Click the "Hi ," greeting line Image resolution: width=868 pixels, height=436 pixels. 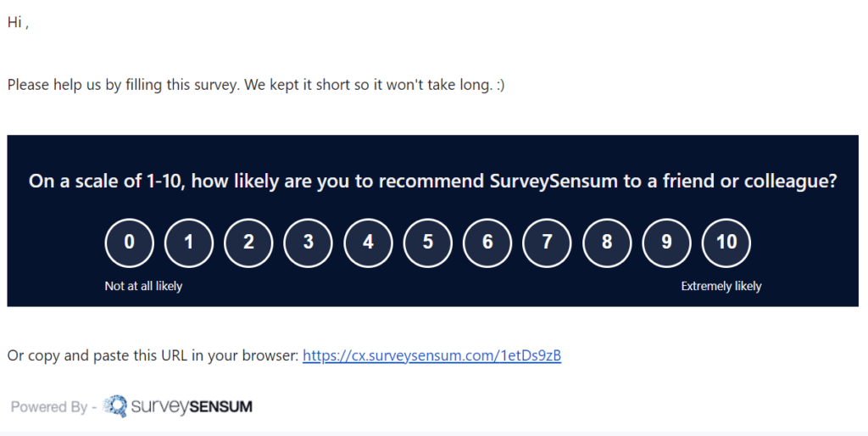pos(18,23)
